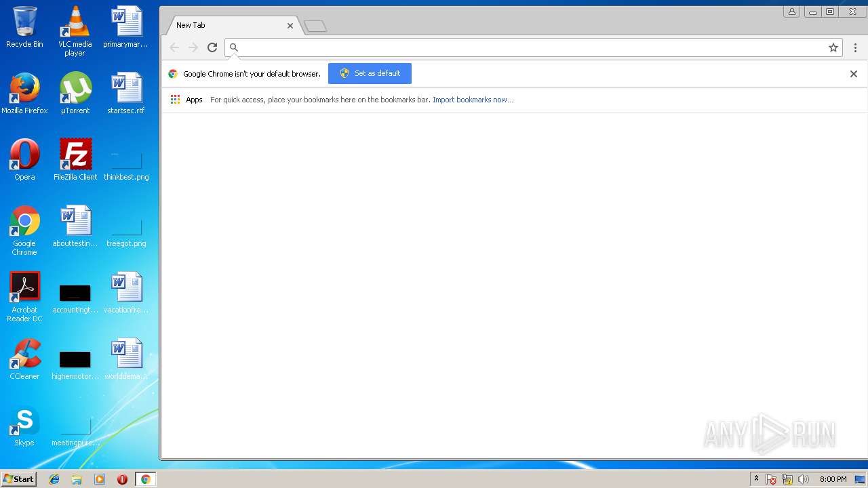The height and width of the screenshot is (488, 868).
Task: Open Chrome's three-dot customize menu
Action: [x=855, y=47]
